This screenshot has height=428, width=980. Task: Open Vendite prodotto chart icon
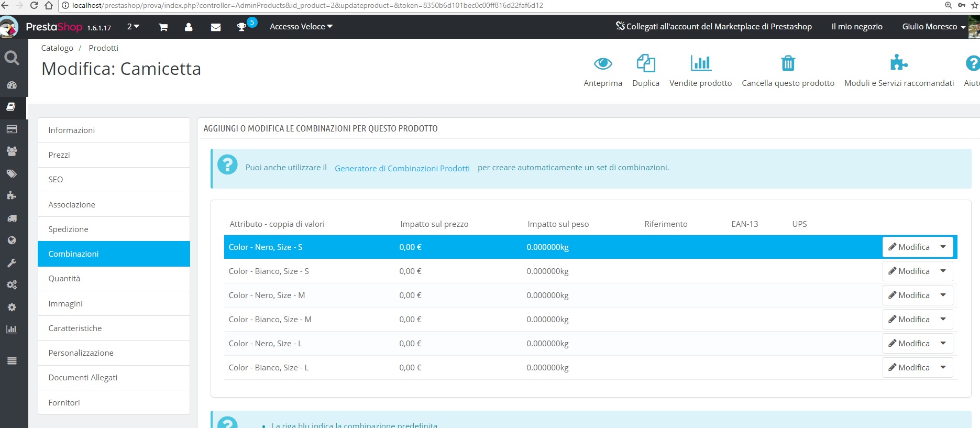point(701,63)
